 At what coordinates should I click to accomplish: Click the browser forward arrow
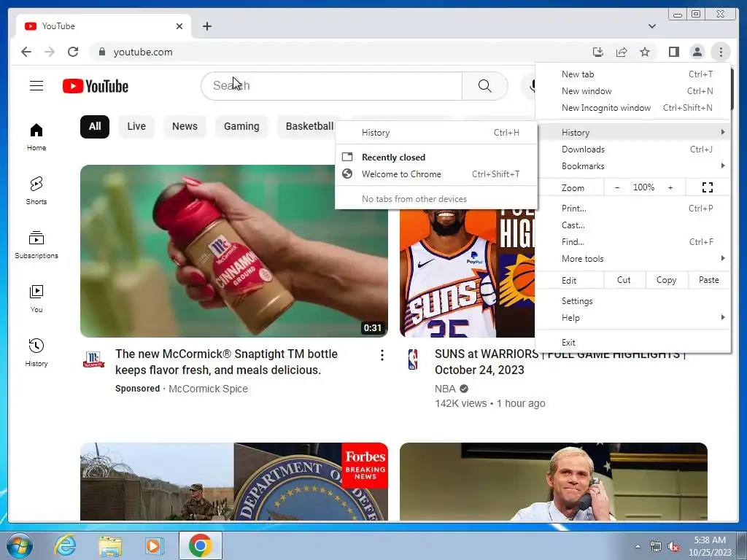point(50,52)
